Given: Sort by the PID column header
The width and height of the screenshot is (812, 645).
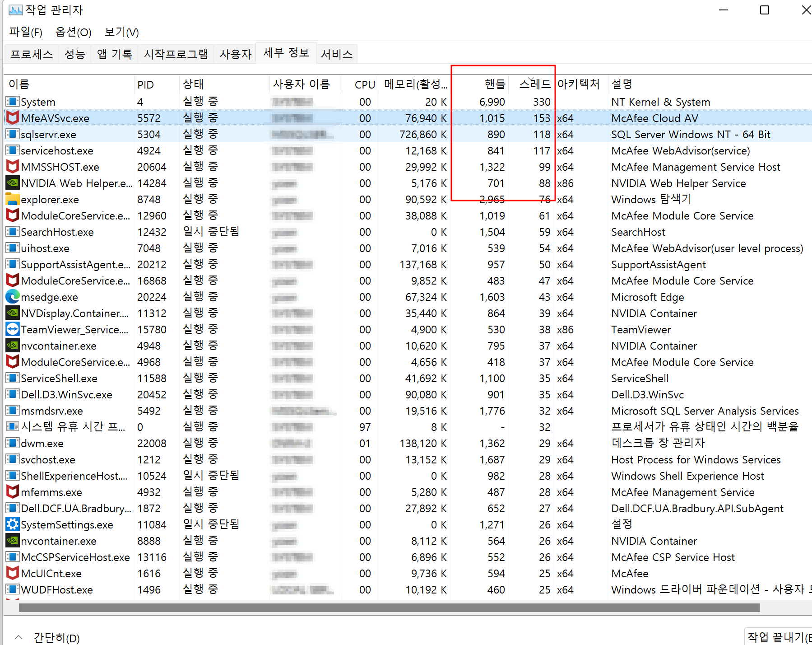Looking at the screenshot, I should (157, 84).
